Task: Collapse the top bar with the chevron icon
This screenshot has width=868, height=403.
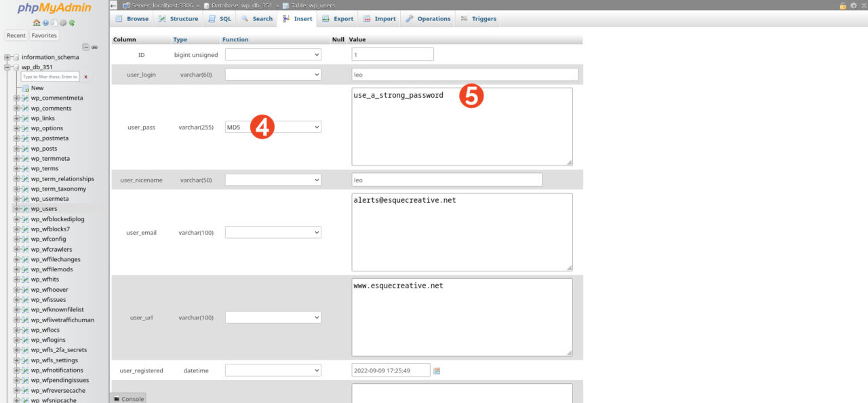Action: tap(863, 6)
